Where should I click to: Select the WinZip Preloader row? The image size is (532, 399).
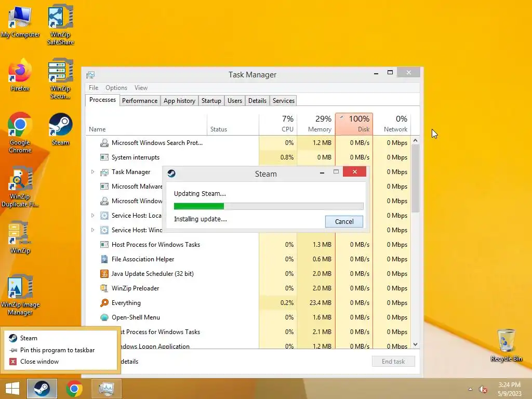[x=248, y=288]
